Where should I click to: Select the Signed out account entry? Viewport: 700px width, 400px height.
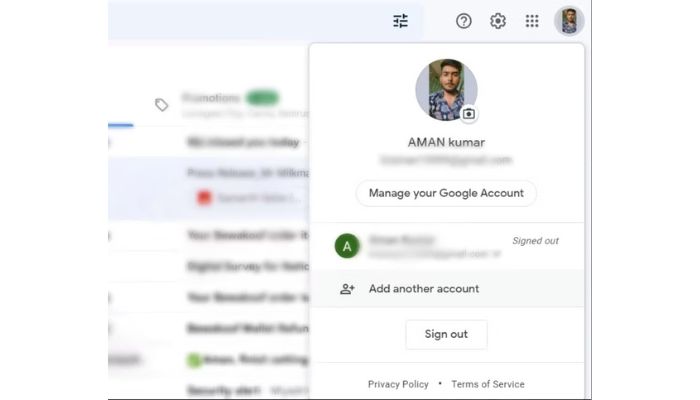pos(446,246)
